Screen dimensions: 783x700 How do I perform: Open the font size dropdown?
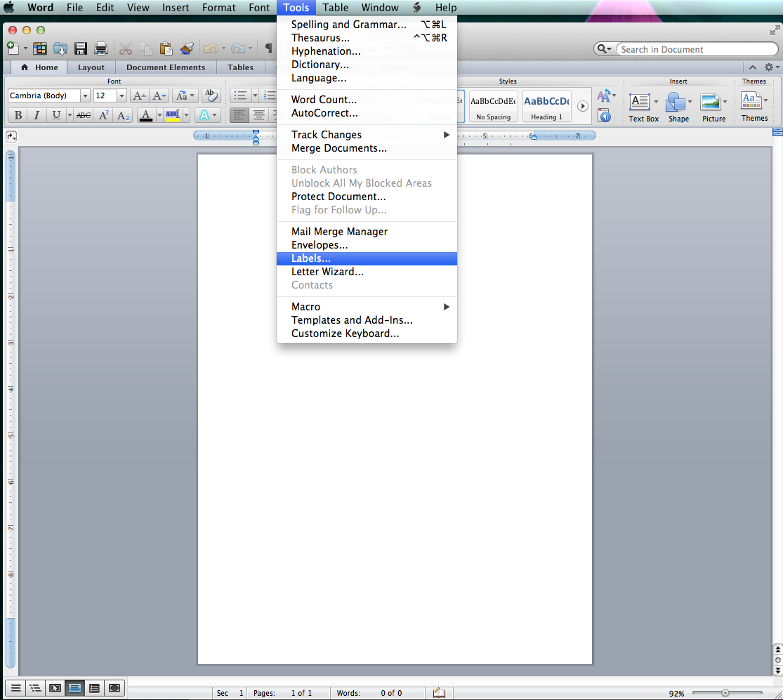tap(121, 95)
